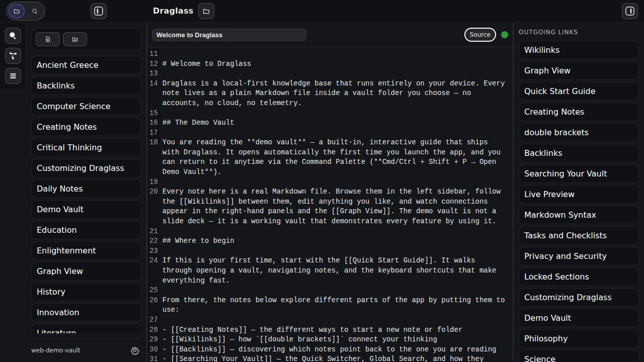This screenshot has height=362, width=644.
Task: Open the History note
Action: tap(86, 292)
